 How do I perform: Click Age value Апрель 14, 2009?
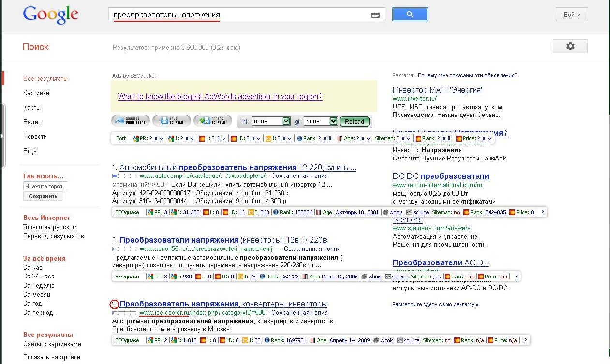pyautogui.click(x=350, y=340)
